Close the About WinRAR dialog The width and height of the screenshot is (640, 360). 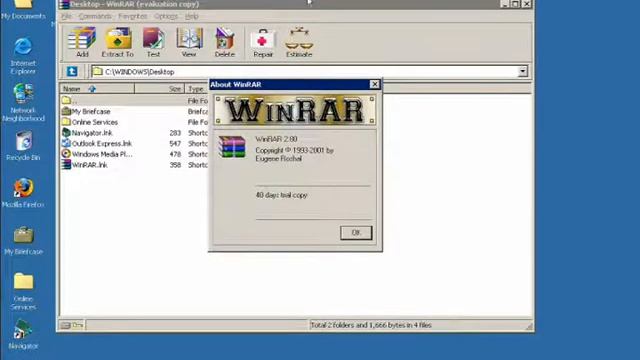tap(374, 84)
